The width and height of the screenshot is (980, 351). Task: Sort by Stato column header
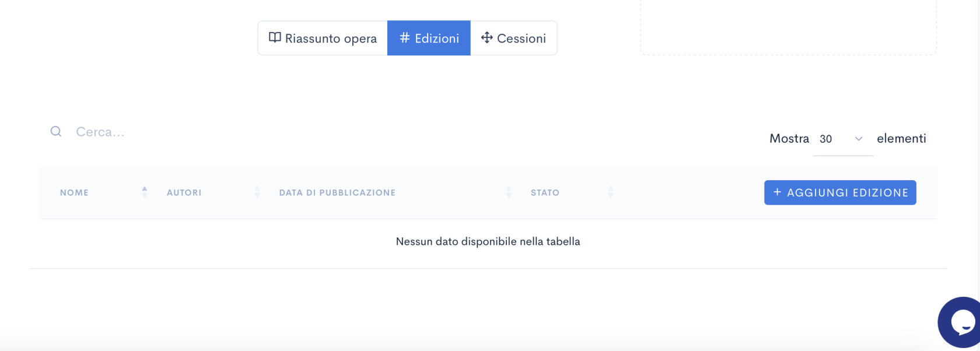(x=545, y=193)
